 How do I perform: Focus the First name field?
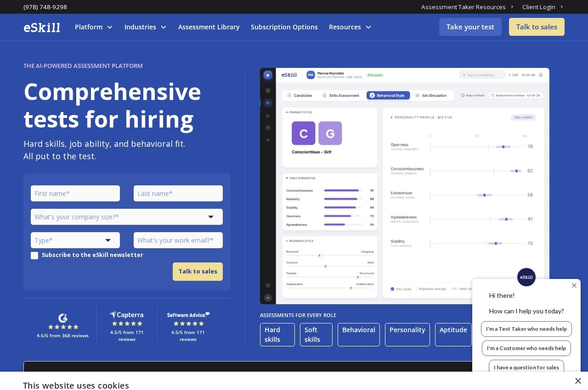click(75, 193)
